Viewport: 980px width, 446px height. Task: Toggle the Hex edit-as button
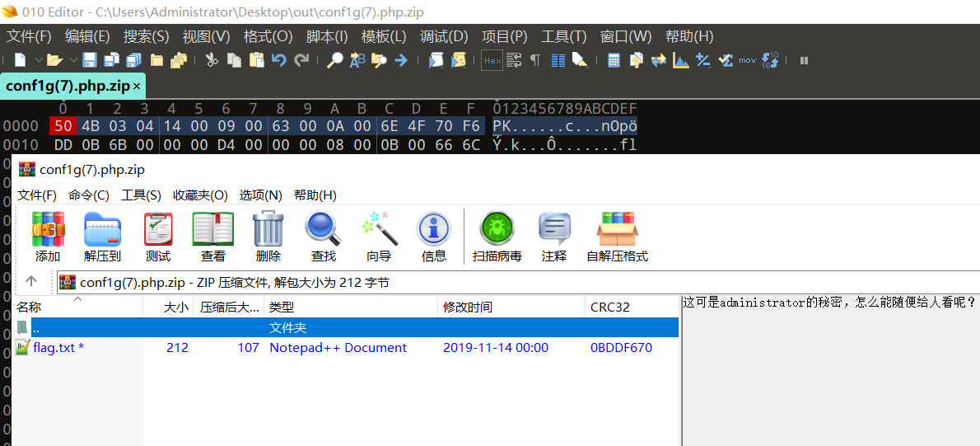tap(492, 60)
